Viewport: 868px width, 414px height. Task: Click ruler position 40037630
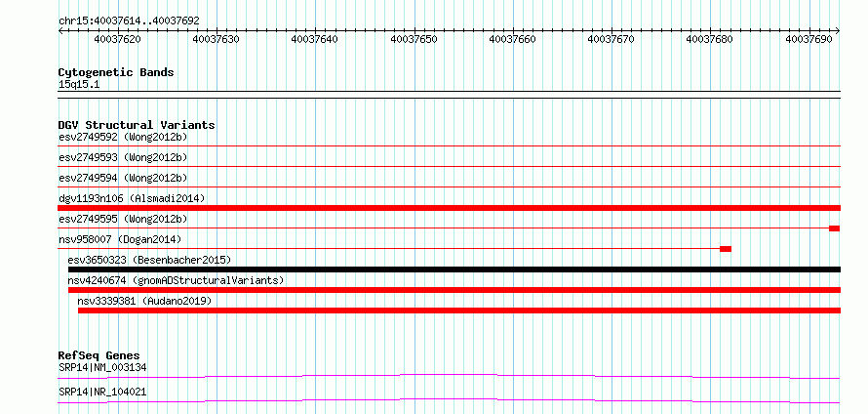click(216, 39)
